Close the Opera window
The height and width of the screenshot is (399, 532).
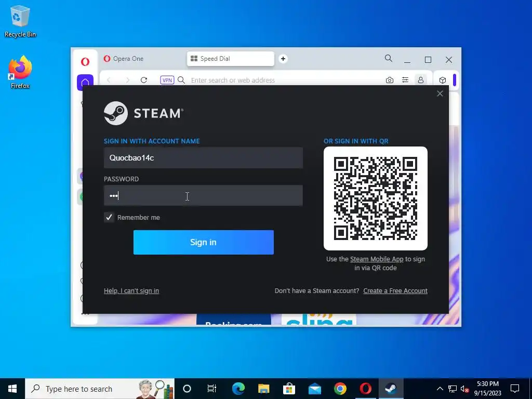pyautogui.click(x=449, y=60)
